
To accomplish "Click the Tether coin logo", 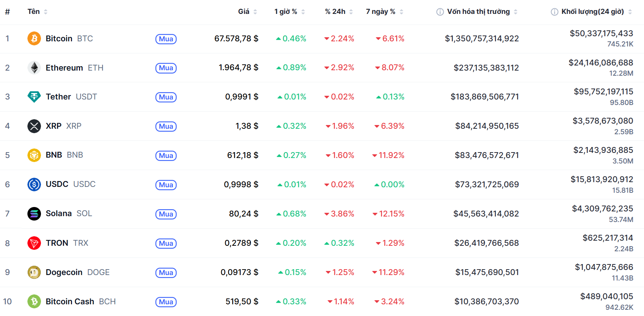I will [34, 97].
